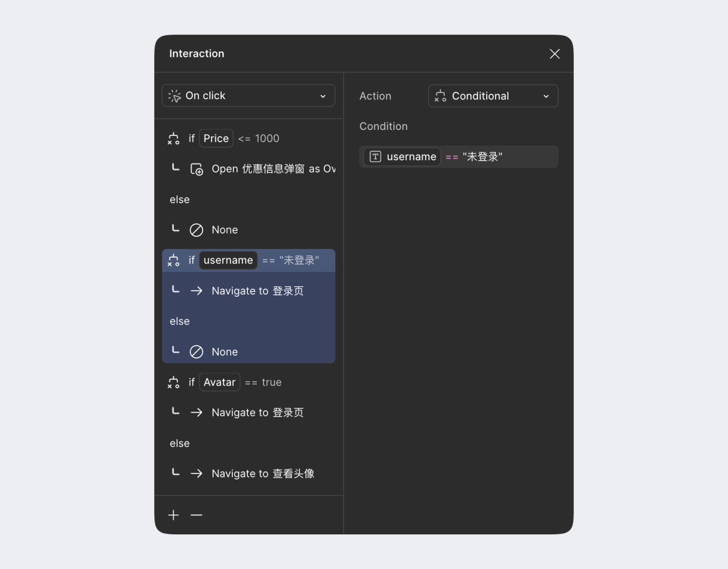Open the On click trigger dropdown

tap(248, 96)
